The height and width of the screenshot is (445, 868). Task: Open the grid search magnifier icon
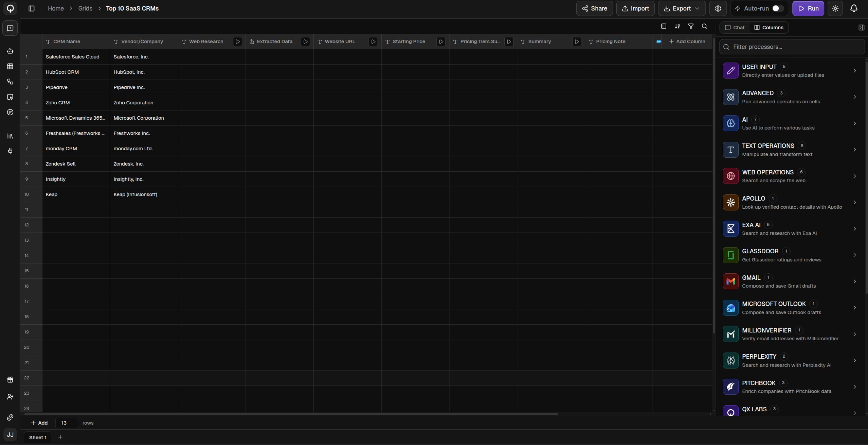click(704, 26)
